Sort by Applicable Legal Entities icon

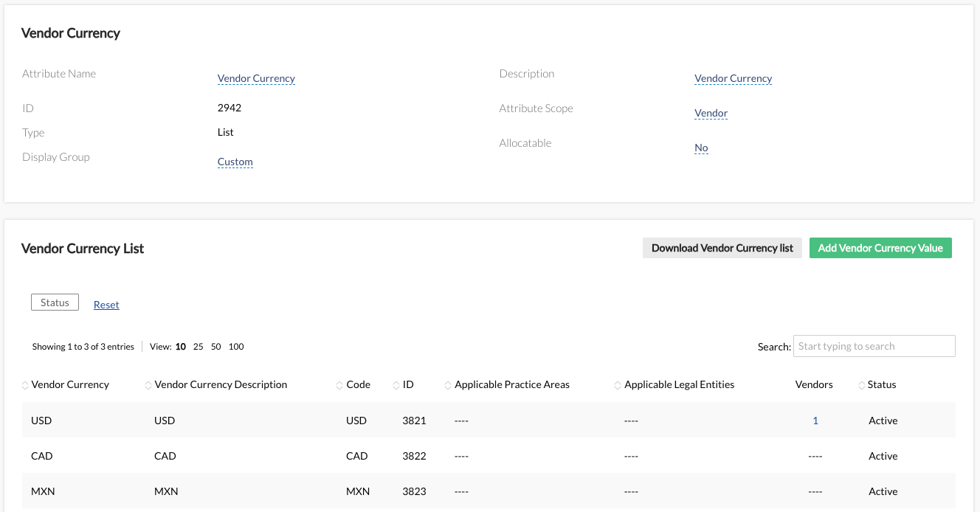(618, 385)
